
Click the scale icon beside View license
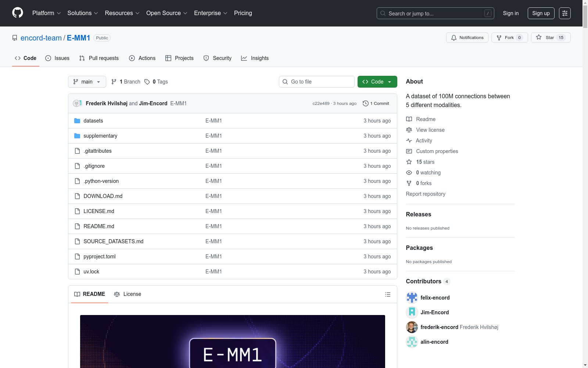pyautogui.click(x=409, y=130)
